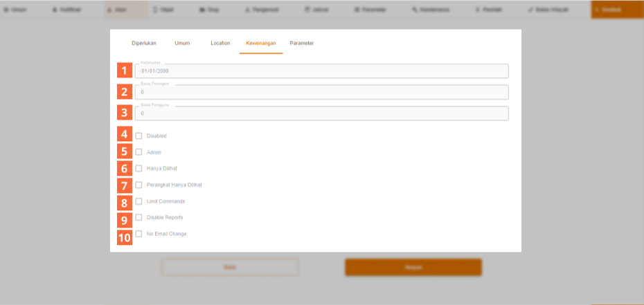644x305 pixels.
Task: Enable the Limit Commands checkbox
Action: [139, 201]
